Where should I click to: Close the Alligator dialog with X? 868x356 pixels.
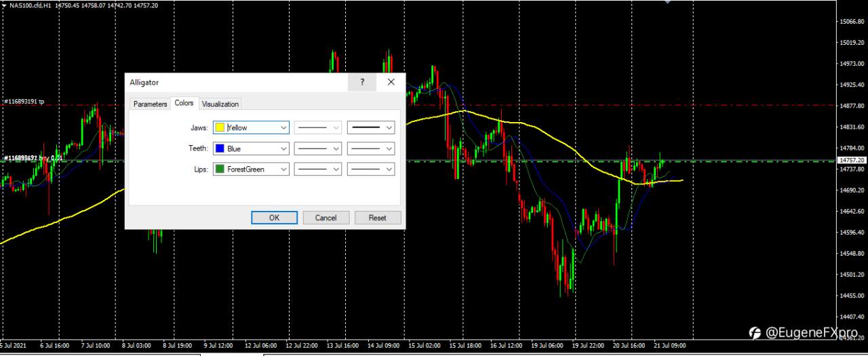[x=391, y=82]
